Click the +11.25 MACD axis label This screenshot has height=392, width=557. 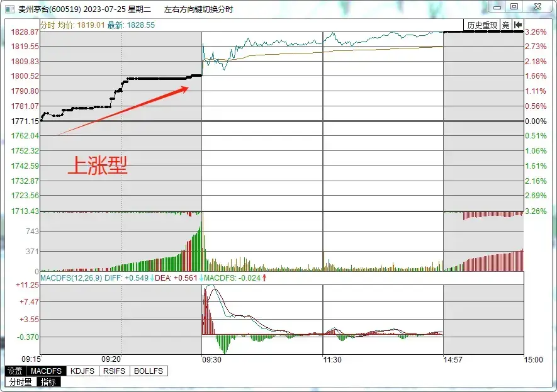point(27,285)
